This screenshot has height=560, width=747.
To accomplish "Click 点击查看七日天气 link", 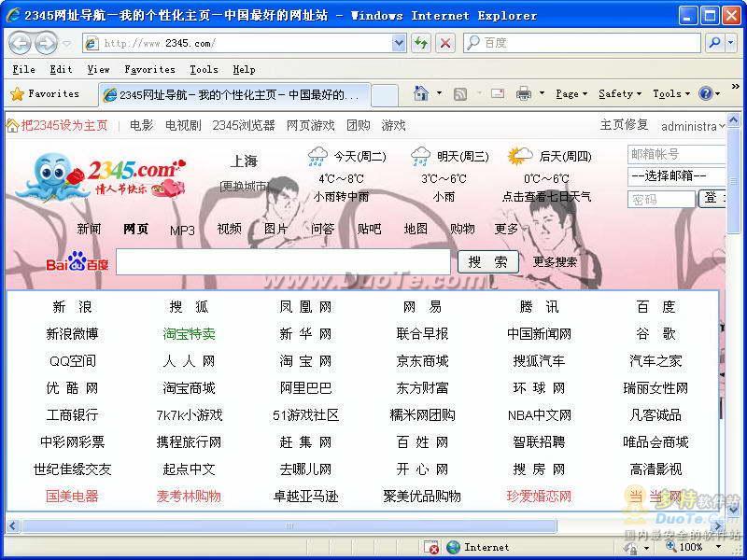I will [546, 197].
